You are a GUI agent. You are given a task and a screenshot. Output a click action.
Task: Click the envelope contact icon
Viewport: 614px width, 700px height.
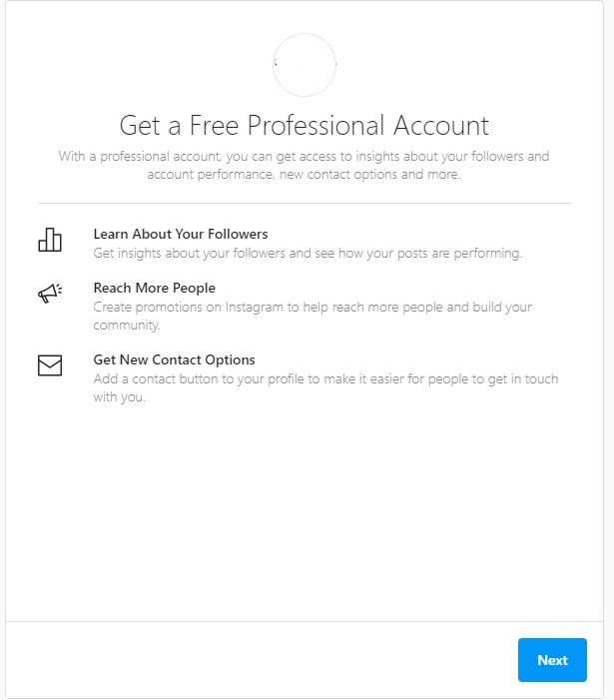click(49, 365)
